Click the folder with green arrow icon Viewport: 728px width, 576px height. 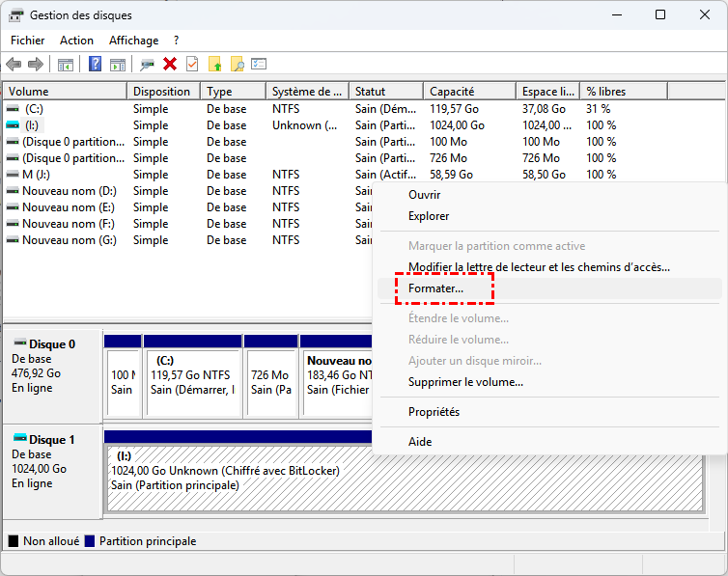tap(214, 65)
